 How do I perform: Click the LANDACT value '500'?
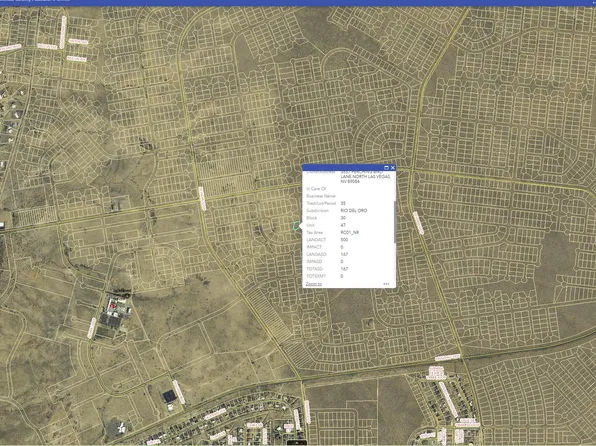344,240
